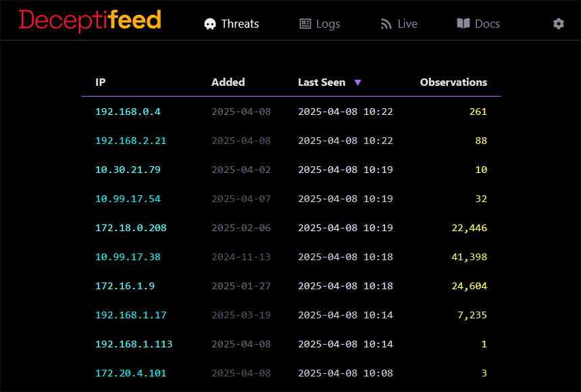Sort table by Last Seen column
Image resolution: width=581 pixels, height=392 pixels.
pyautogui.click(x=322, y=82)
